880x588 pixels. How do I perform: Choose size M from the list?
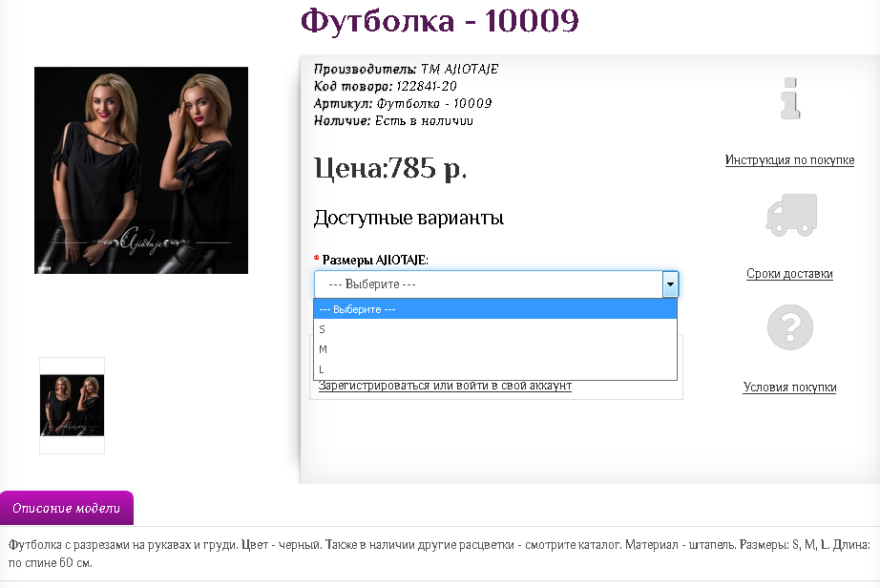(x=495, y=349)
